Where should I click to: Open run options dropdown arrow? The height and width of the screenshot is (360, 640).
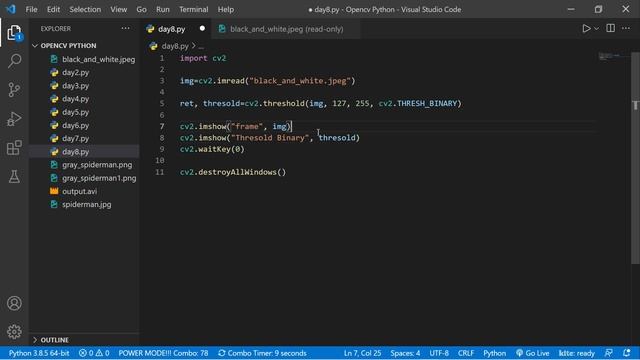point(596,29)
